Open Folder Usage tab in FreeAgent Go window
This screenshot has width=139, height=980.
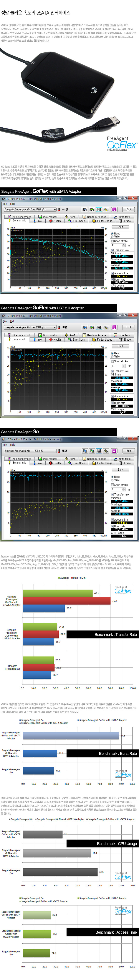click(102, 463)
